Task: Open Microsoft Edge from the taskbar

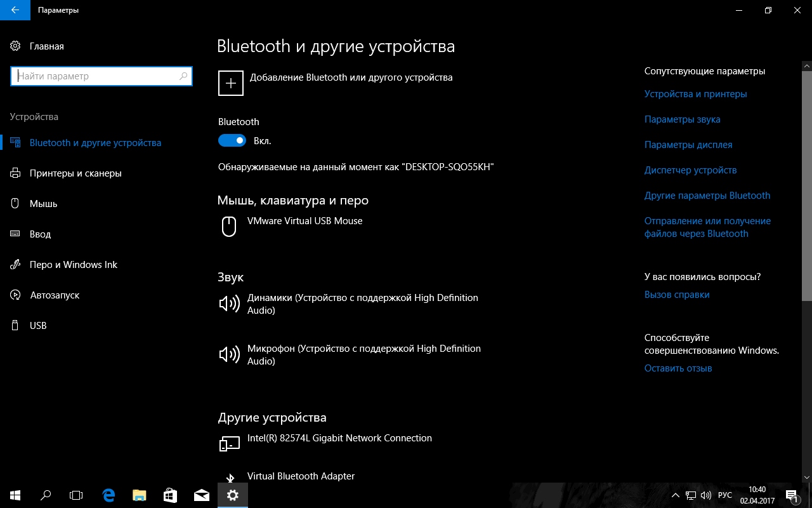Action: tap(108, 495)
